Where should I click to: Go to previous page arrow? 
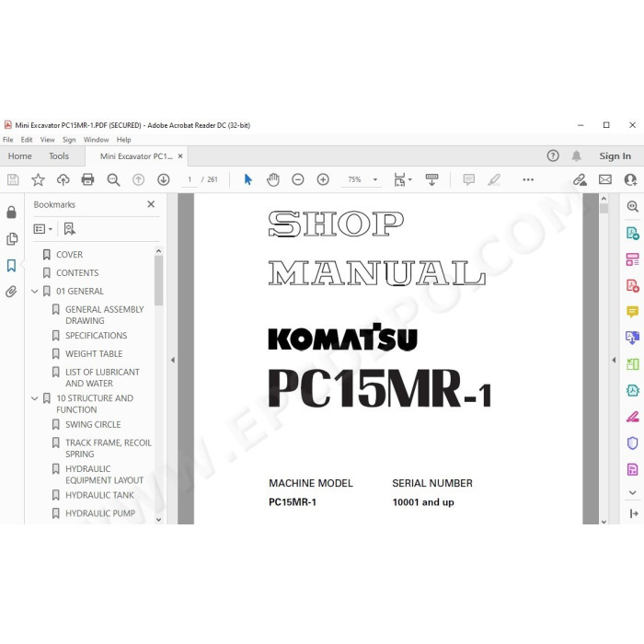pyautogui.click(x=138, y=179)
